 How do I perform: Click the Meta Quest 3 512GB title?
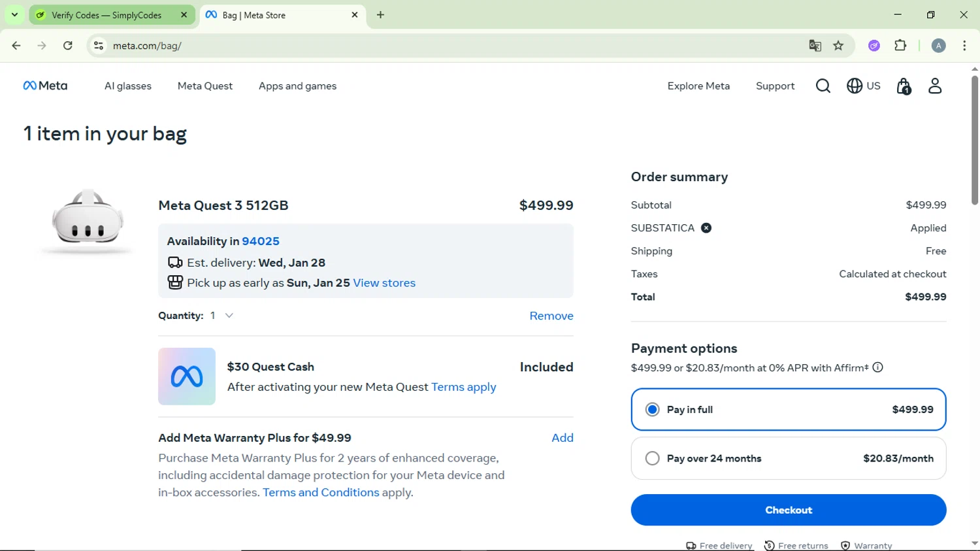click(223, 205)
